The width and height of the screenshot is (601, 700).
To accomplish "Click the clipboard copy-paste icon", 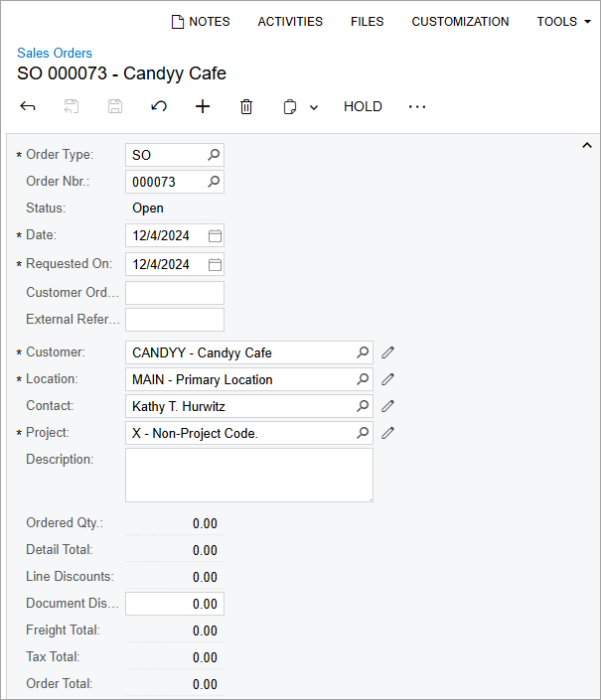I will point(290,106).
